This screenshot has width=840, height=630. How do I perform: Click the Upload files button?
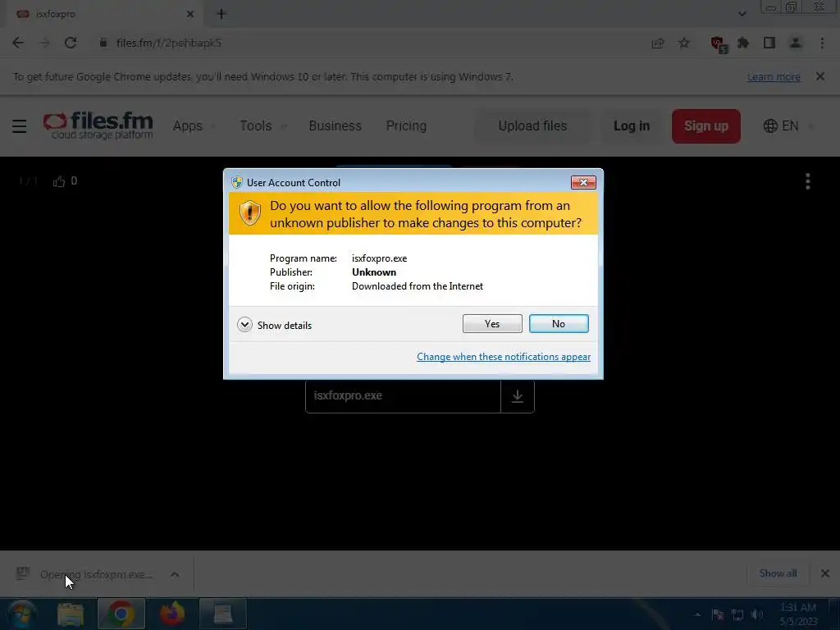[532, 126]
